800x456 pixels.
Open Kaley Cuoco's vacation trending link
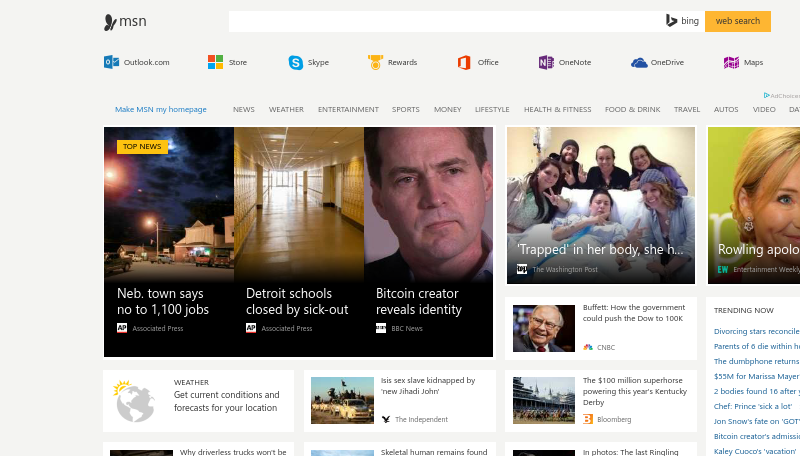(x=757, y=451)
